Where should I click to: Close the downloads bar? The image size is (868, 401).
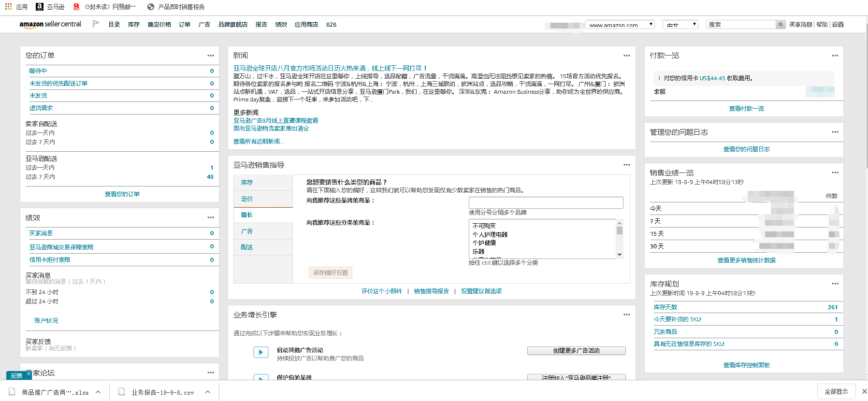click(x=864, y=391)
